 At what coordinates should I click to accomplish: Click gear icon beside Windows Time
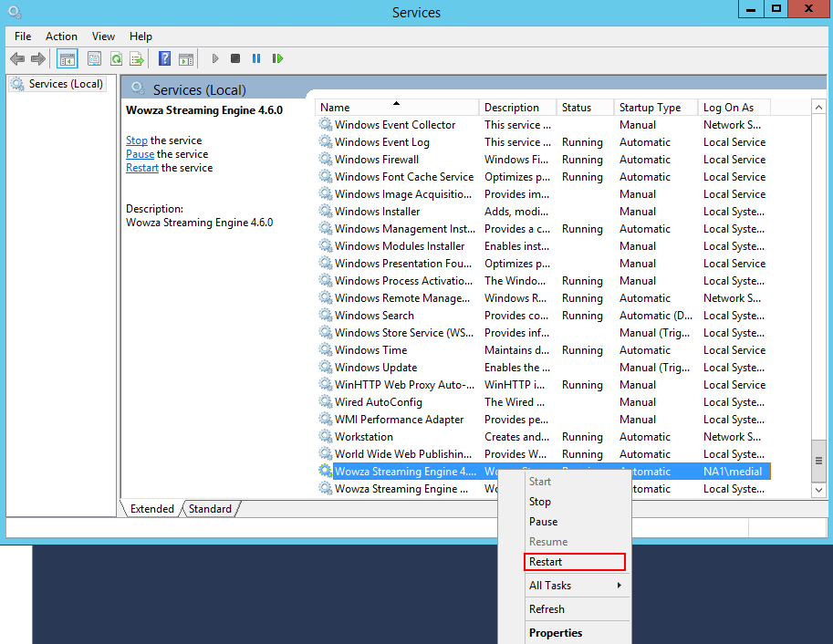[325, 349]
